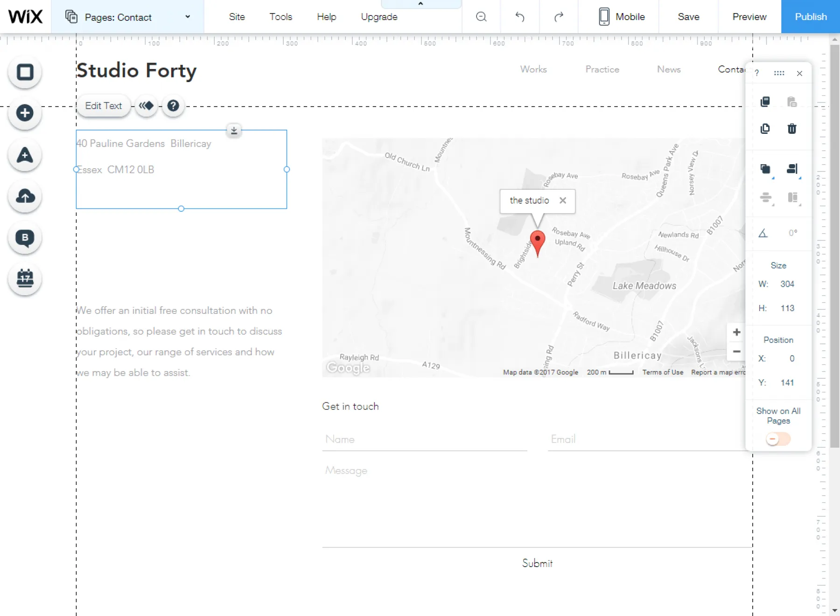The width and height of the screenshot is (840, 616).
Task: Open the Site menu
Action: click(237, 17)
